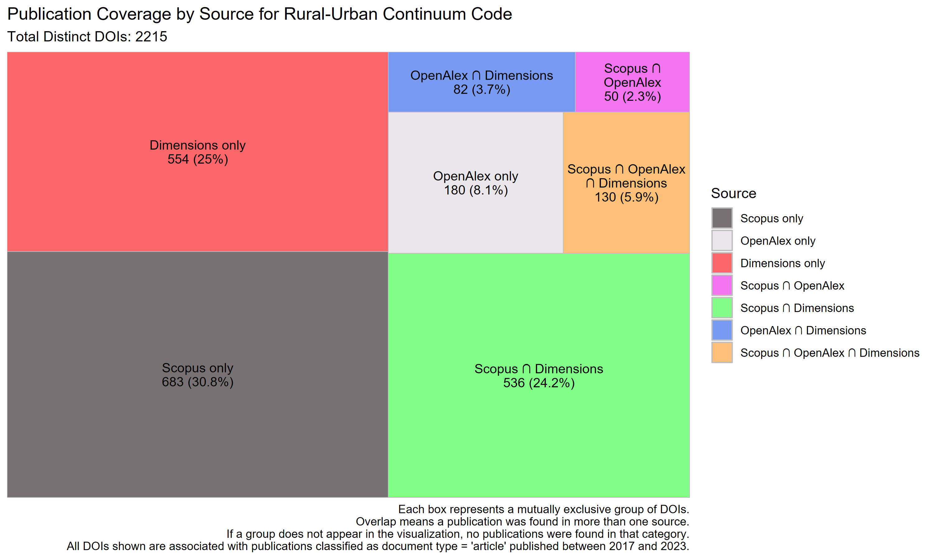Click the caption line 'If a group does not appear'

coord(458,534)
